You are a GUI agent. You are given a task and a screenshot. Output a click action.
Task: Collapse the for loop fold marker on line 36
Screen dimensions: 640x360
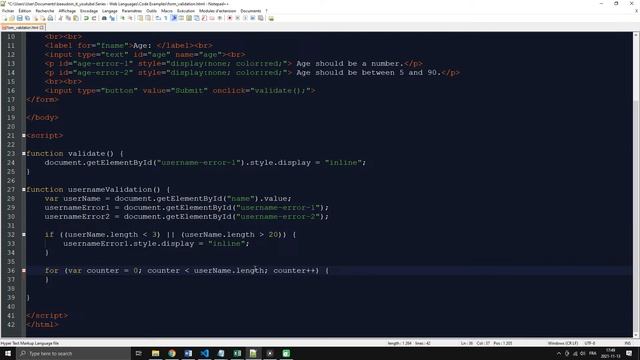[24, 271]
